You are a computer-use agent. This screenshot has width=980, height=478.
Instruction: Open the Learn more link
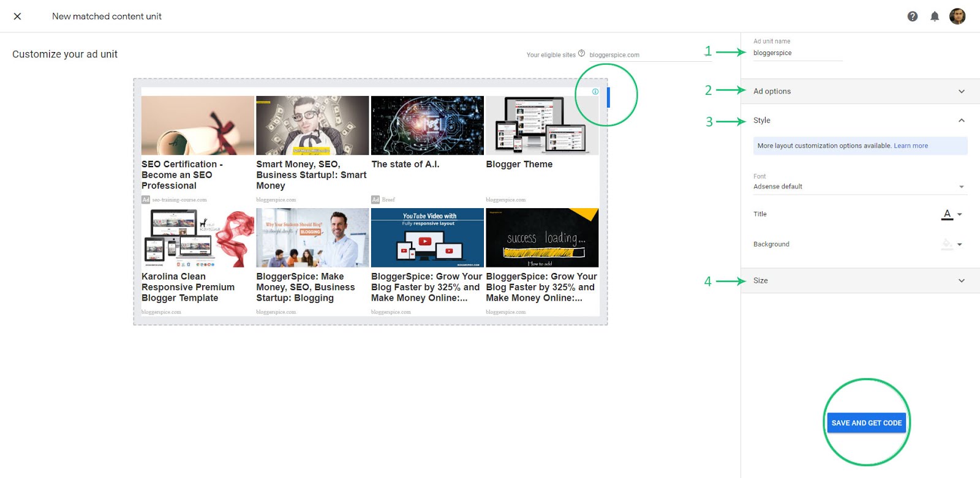[911, 146]
